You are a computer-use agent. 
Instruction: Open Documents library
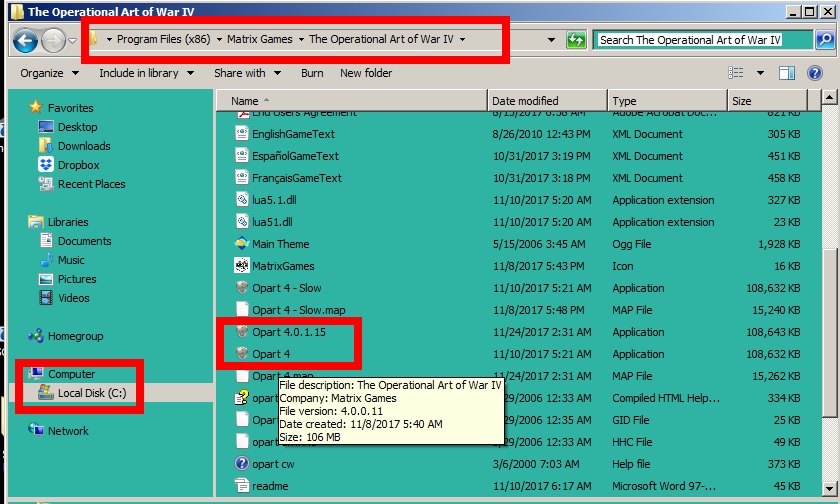coord(84,241)
